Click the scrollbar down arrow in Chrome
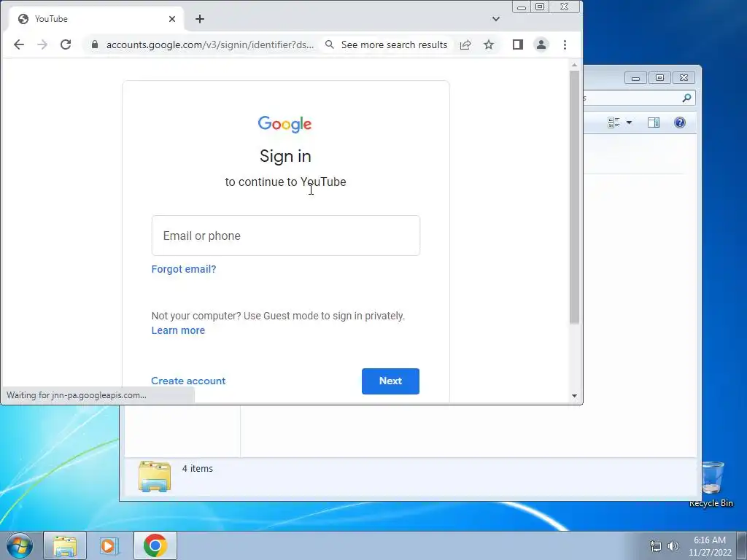This screenshot has width=747, height=560. coord(575,396)
